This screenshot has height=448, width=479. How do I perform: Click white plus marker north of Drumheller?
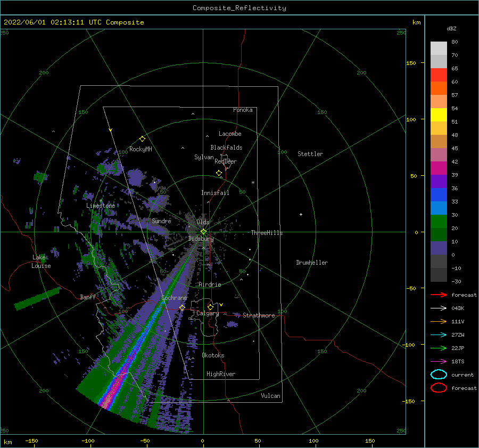[301, 214]
